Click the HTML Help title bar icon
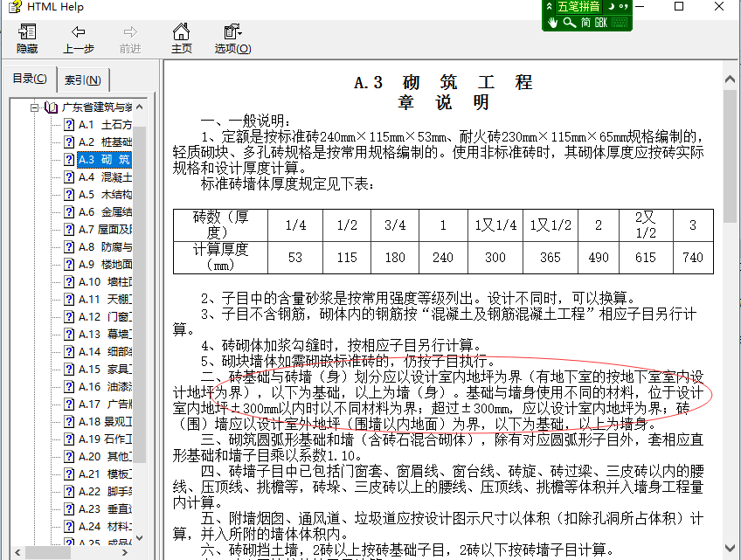This screenshot has width=741, height=560. (x=15, y=7)
